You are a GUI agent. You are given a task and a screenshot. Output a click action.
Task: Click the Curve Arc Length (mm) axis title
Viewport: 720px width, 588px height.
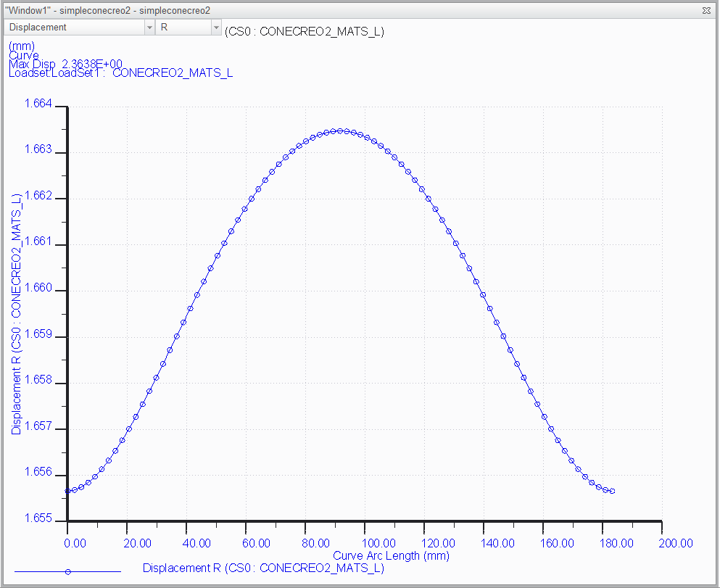[391, 555]
